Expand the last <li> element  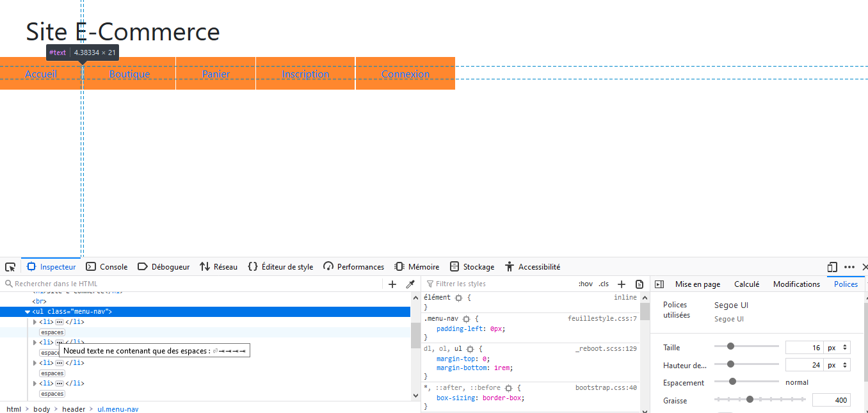coord(35,383)
